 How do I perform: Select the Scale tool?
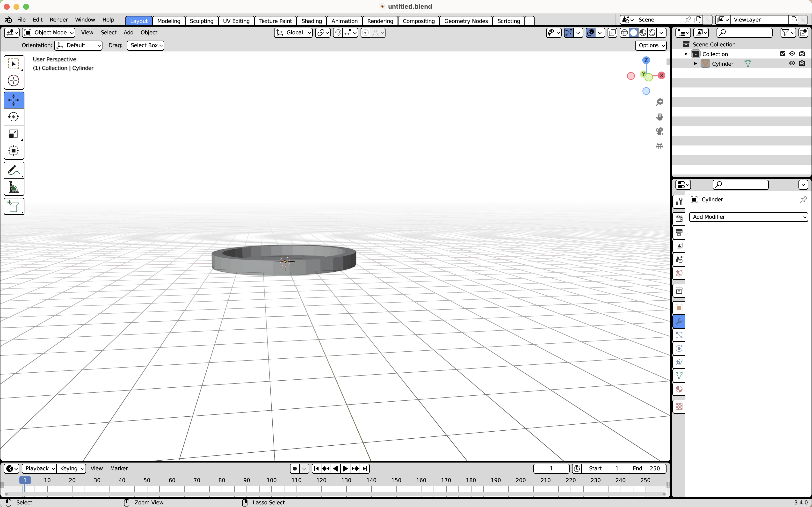tap(13, 134)
